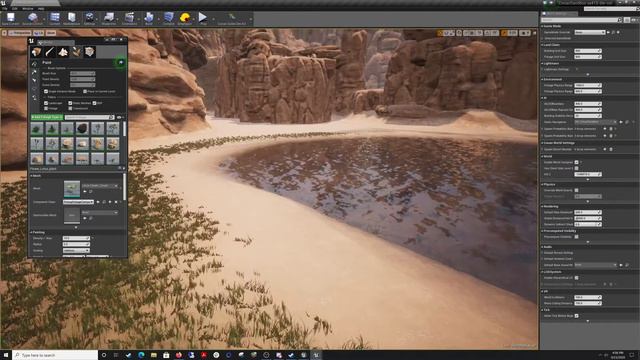Toggle the BSP filter checkbox
Screen dimensions: 640x360
94,103
